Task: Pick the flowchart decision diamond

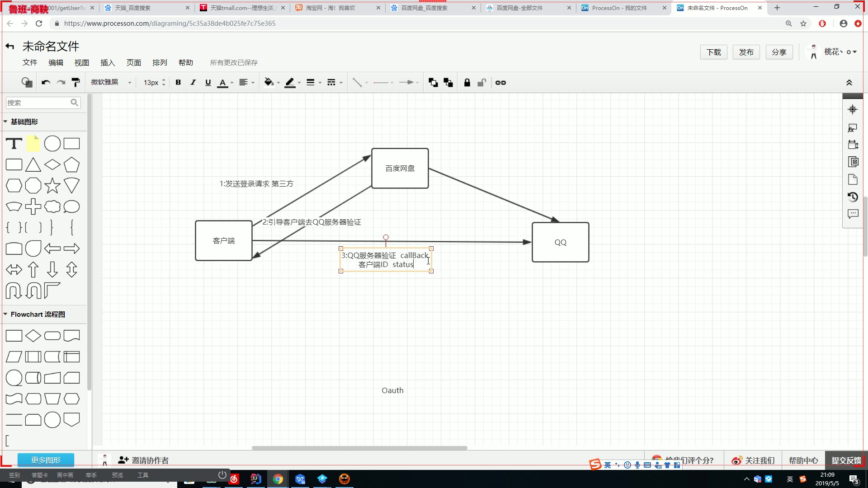Action: coord(33,336)
